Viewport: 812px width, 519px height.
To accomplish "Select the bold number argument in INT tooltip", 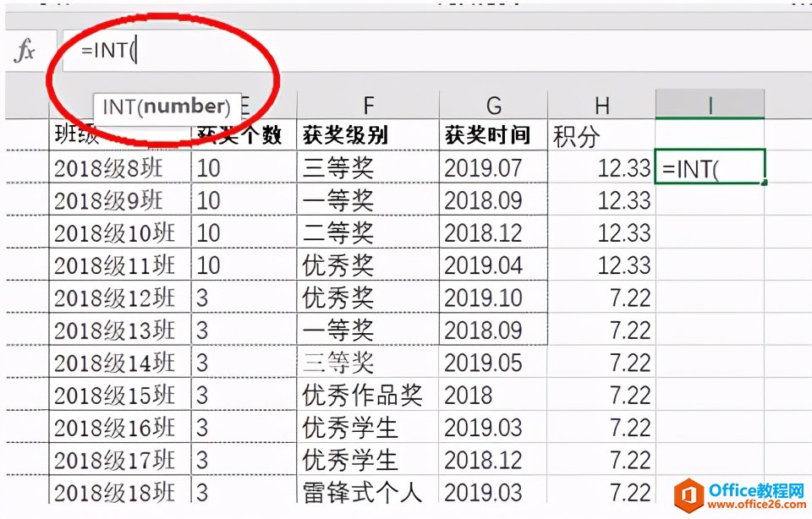I will pos(184,106).
